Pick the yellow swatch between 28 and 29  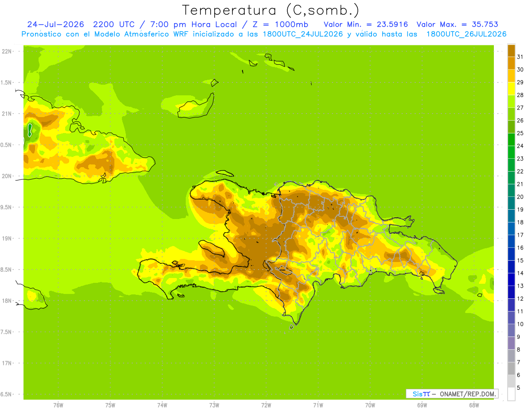[x=511, y=88]
